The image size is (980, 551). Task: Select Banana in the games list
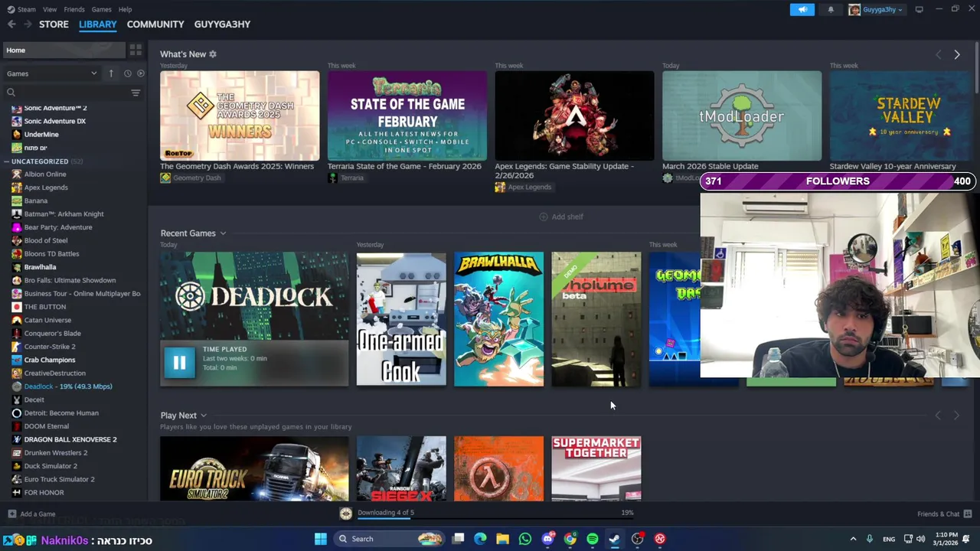point(36,201)
